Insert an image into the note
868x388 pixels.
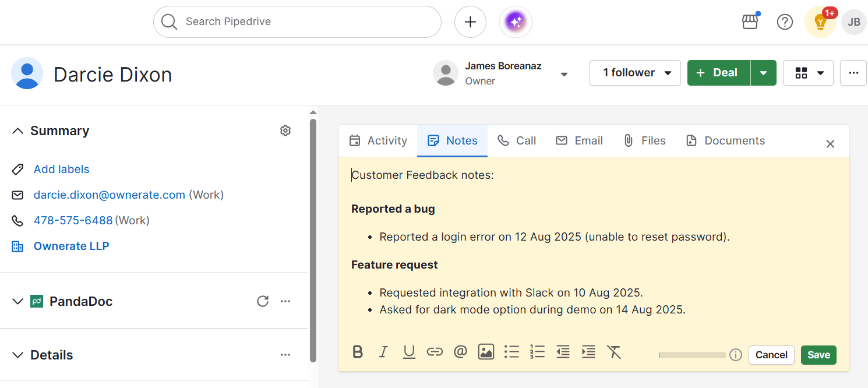click(486, 351)
